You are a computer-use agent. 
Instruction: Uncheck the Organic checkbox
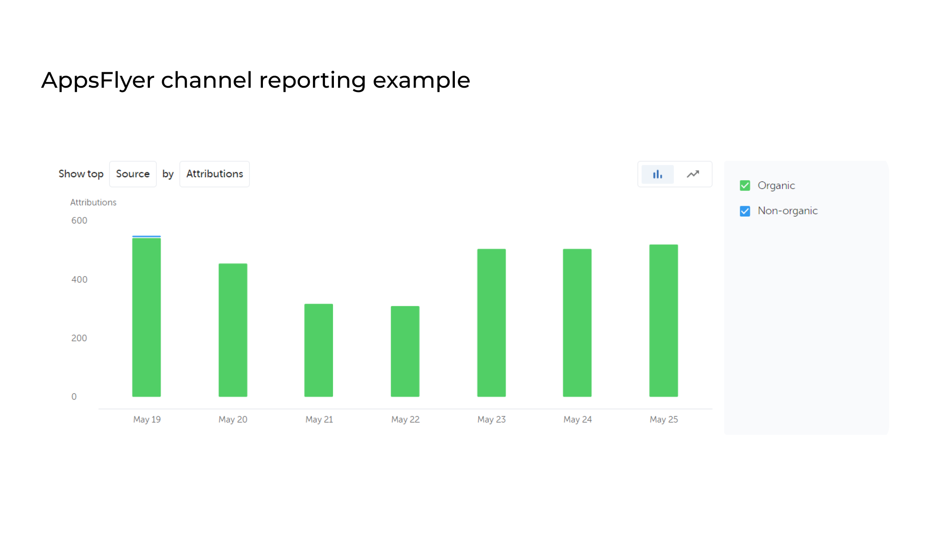click(745, 186)
